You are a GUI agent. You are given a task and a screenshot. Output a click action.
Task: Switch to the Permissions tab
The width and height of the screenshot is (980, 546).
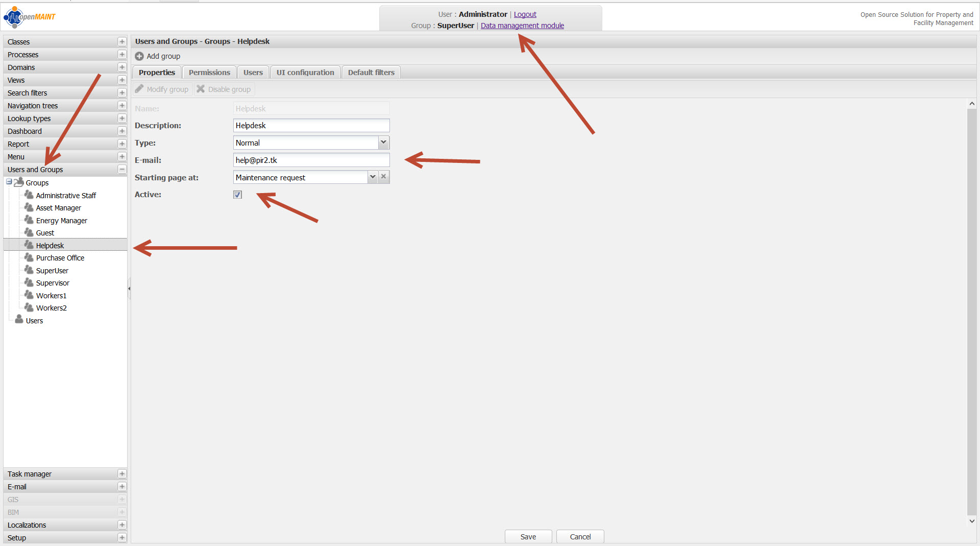pyautogui.click(x=209, y=73)
